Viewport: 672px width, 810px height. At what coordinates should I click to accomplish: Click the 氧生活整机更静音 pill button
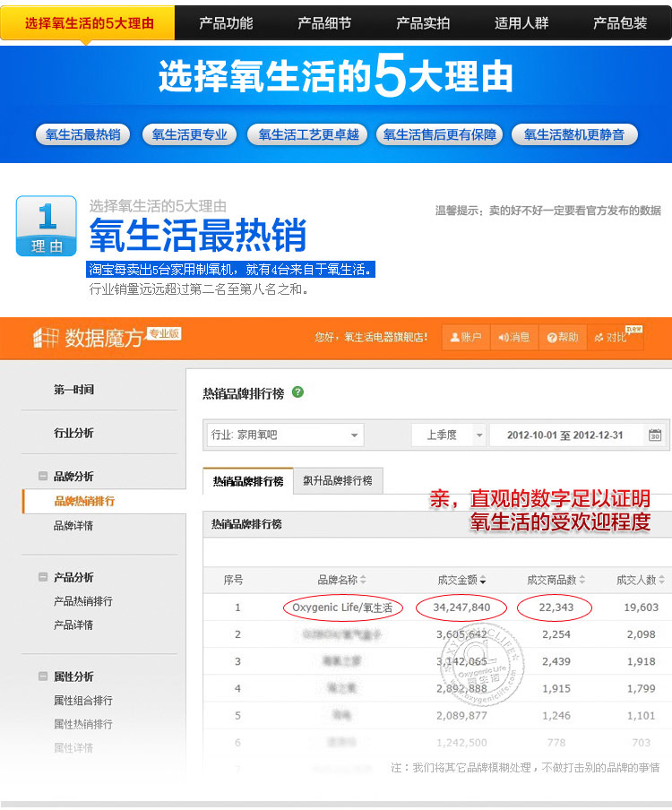[x=574, y=134]
